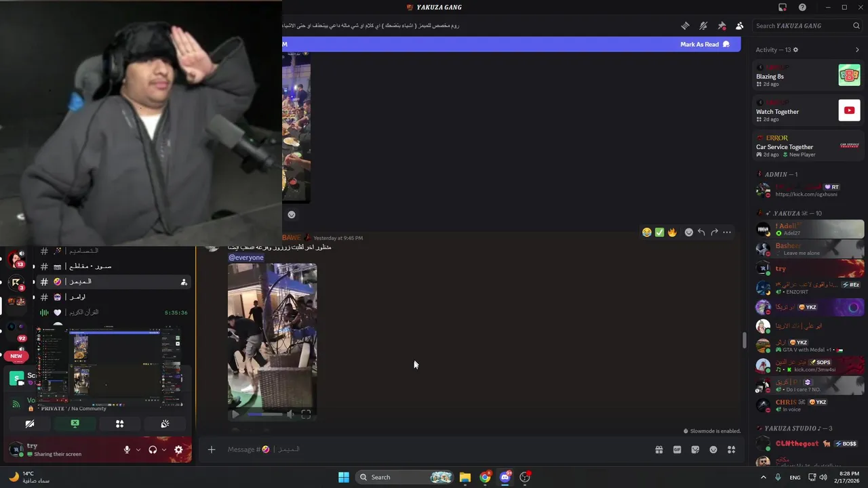Select member Basher in member list
This screenshot has height=488, width=868.
click(x=808, y=249)
